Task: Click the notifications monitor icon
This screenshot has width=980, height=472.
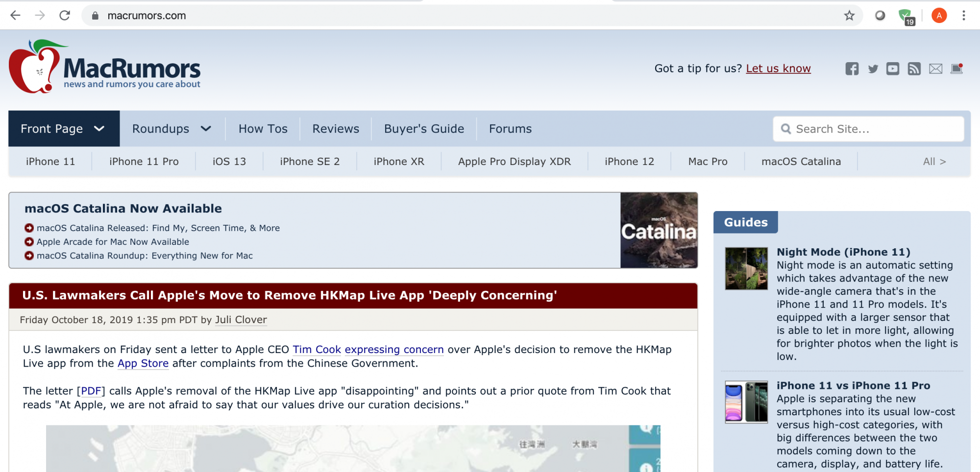Action: pos(957,69)
